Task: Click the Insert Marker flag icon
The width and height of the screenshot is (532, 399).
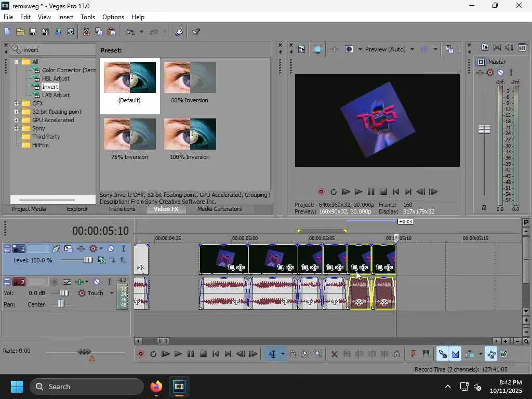Action: [413, 354]
